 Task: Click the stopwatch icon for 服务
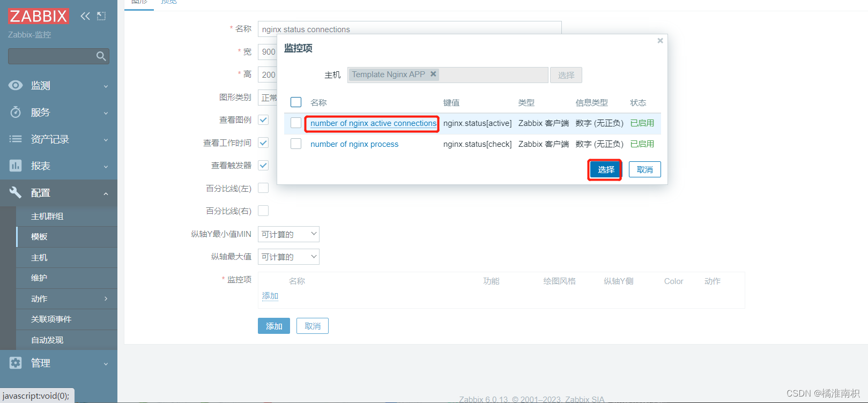(x=16, y=112)
